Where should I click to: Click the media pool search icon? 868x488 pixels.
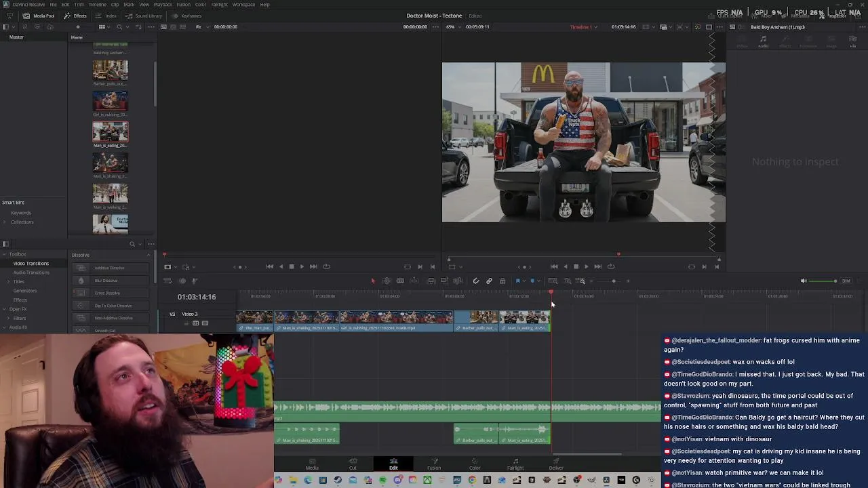pyautogui.click(x=119, y=26)
